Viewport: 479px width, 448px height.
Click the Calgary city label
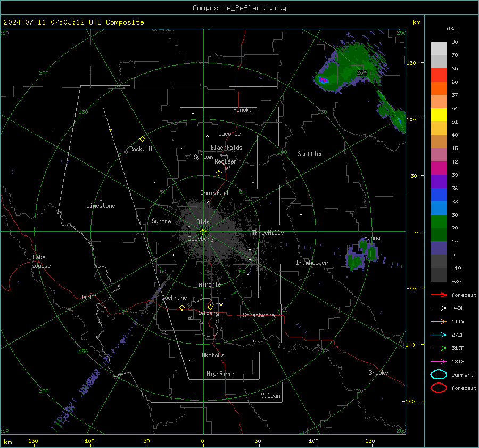point(208,313)
